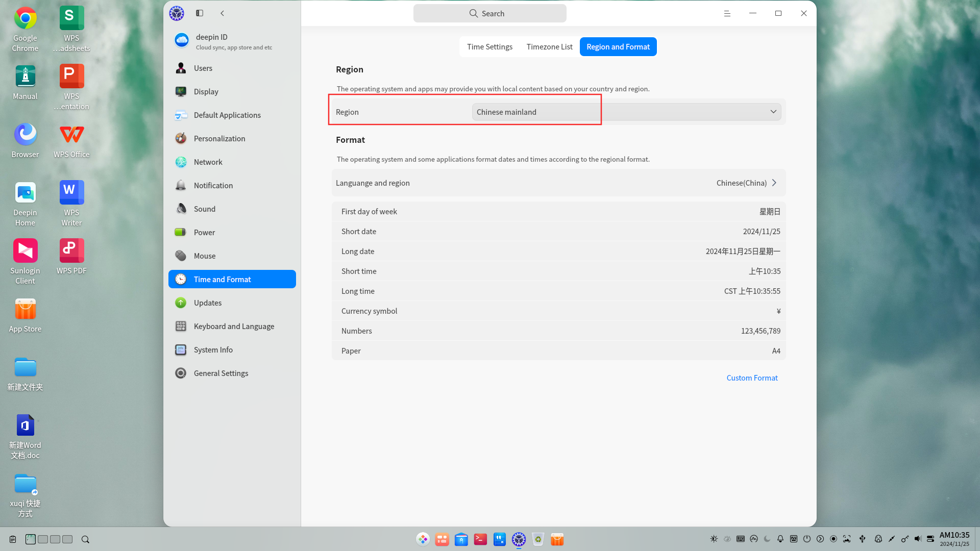Screen dimensions: 980x551
Task: Open Users settings
Action: [x=232, y=68]
